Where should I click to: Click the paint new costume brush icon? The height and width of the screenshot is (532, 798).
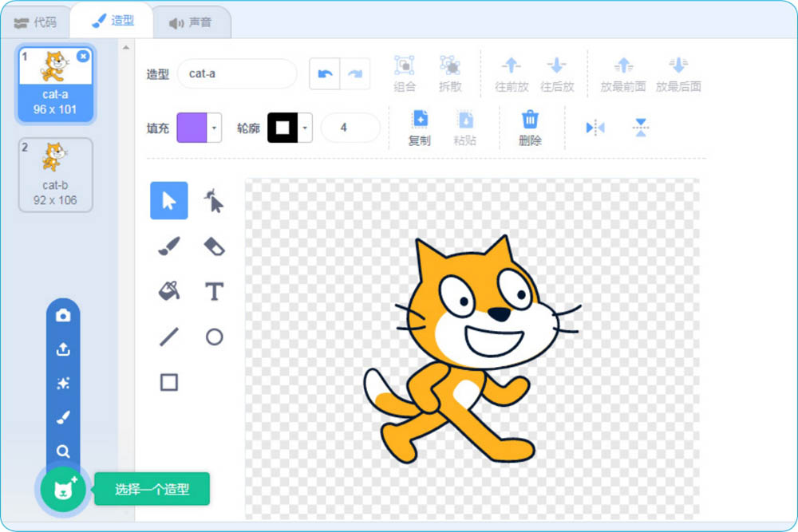click(63, 418)
